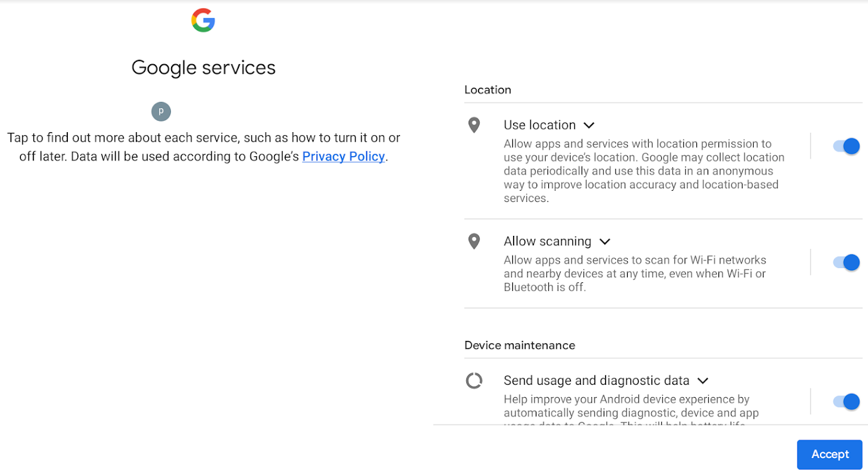Click the account avatar with letter P
Screen dimensions: 868x473
pyautogui.click(x=161, y=112)
